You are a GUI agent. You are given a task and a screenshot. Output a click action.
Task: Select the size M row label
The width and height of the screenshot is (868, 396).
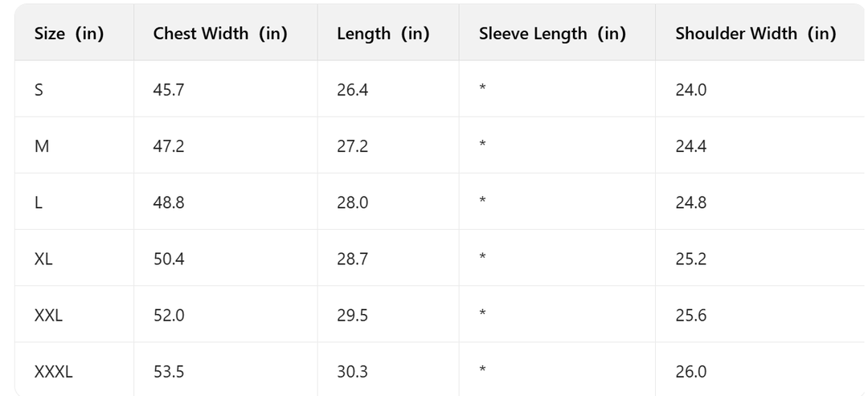point(41,146)
